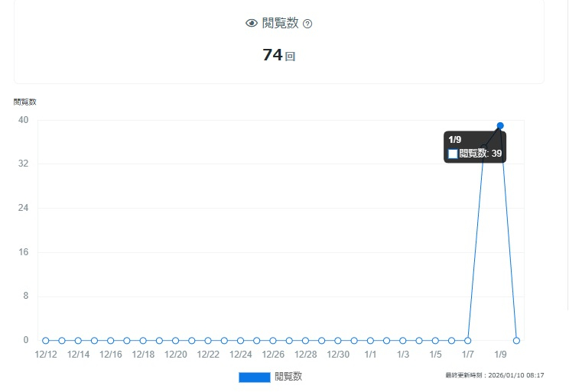
Task: Click the 40 label on the y-axis
Action: pyautogui.click(x=24, y=120)
